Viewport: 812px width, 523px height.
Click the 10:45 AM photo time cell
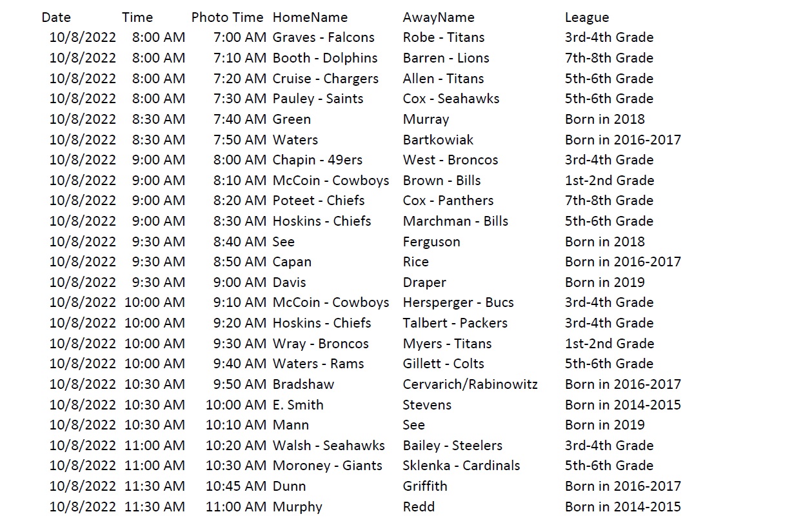click(x=235, y=486)
